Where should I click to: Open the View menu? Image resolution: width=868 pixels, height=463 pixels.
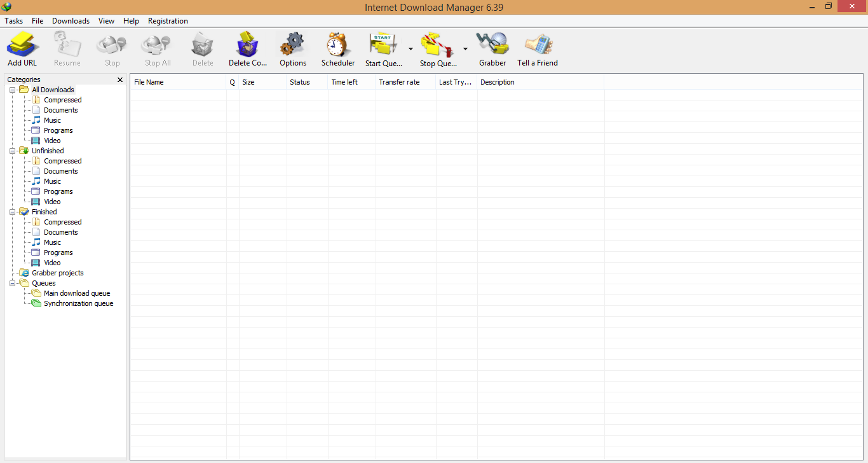click(107, 21)
